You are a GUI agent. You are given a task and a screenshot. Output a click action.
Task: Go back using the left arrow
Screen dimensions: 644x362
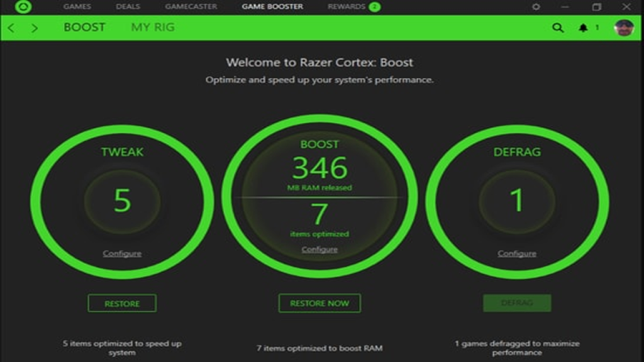click(x=10, y=28)
